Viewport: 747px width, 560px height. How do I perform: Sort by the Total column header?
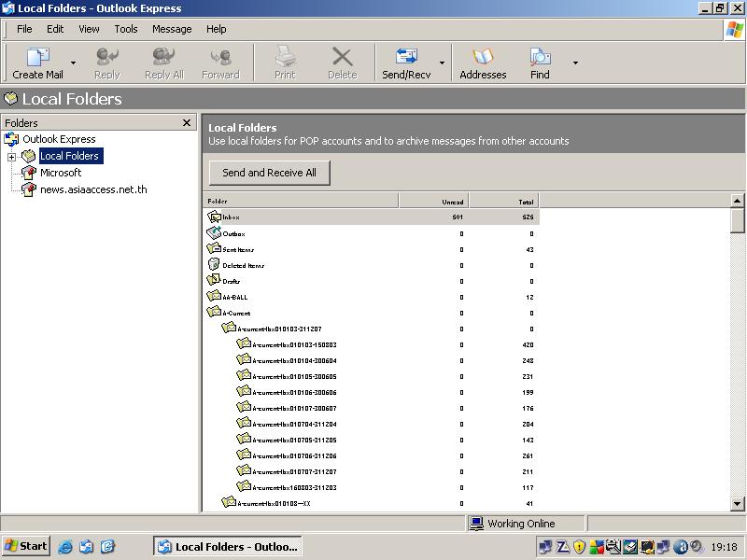[504, 201]
